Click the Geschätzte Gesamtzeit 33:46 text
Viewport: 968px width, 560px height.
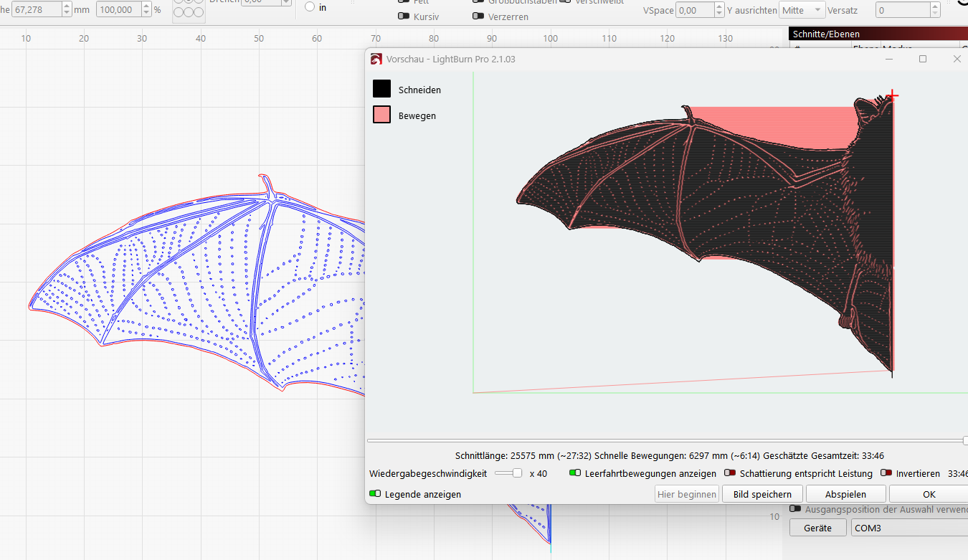click(825, 455)
